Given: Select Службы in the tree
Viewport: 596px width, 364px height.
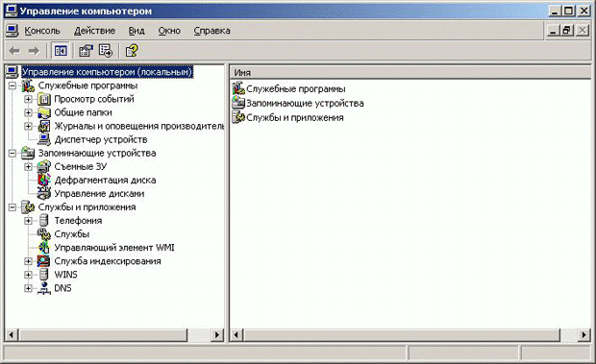Looking at the screenshot, I should 72,234.
